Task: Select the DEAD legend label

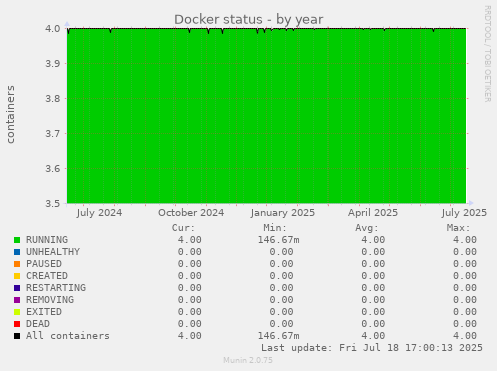Action: tap(38, 324)
